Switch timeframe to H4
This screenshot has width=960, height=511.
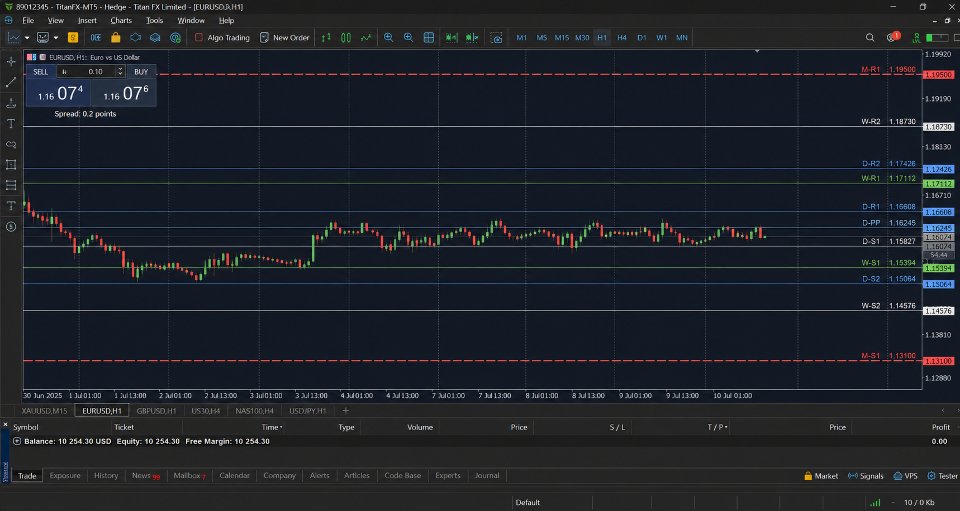(x=622, y=37)
